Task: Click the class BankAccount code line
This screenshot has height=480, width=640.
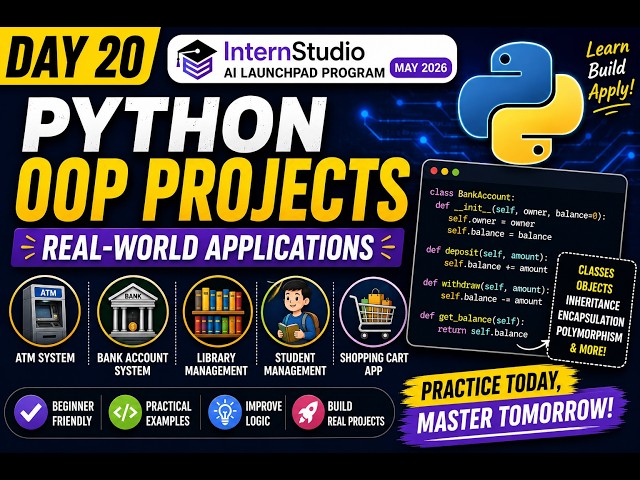Action: (x=472, y=194)
